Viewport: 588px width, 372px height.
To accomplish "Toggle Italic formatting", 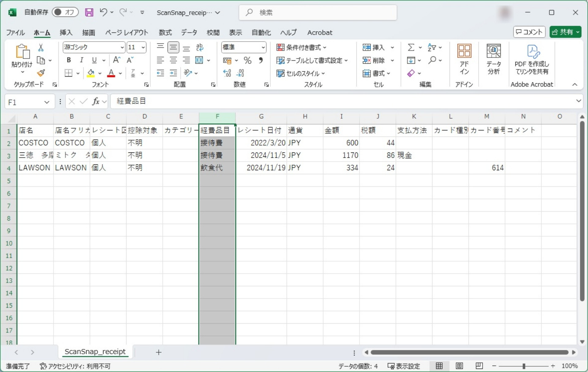I will click(x=81, y=60).
